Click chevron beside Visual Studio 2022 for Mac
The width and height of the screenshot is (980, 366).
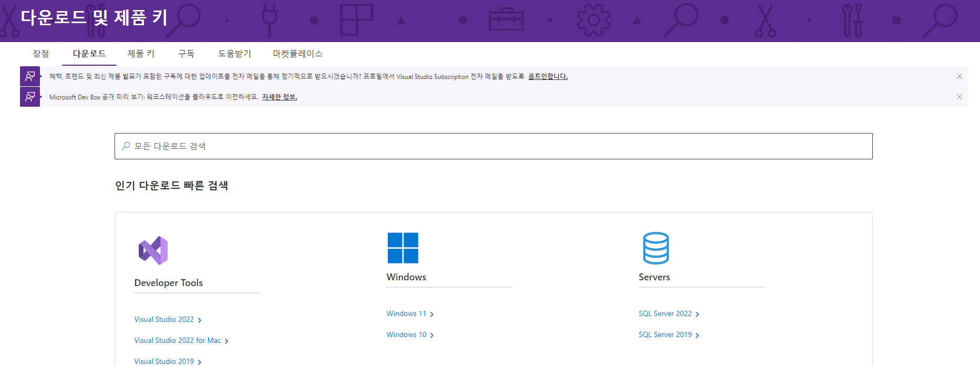click(x=226, y=341)
